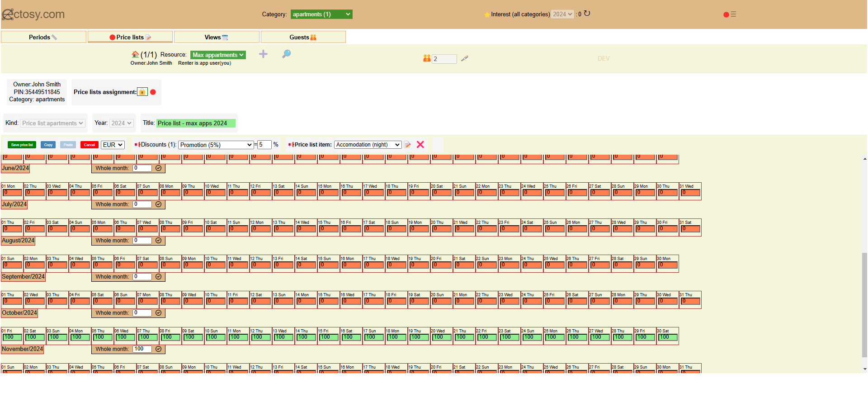This screenshot has height=412, width=868.
Task: Apply whole month check for November/2024
Action: (x=159, y=349)
